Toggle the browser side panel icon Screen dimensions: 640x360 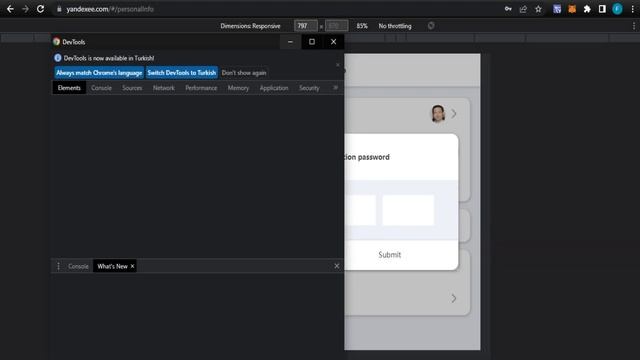(602, 9)
